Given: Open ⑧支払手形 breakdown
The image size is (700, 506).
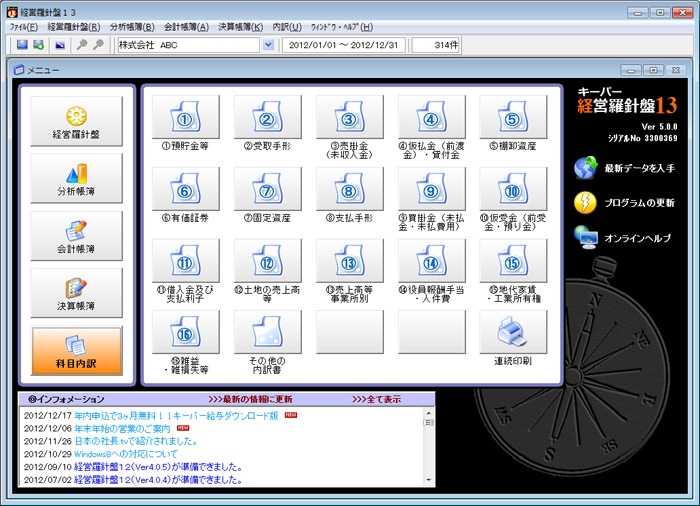Looking at the screenshot, I should [350, 189].
